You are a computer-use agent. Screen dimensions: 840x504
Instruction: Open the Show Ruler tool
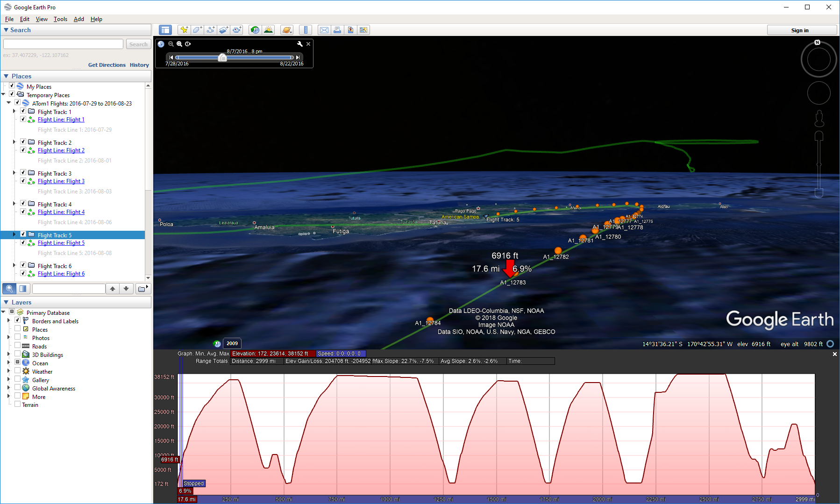tap(306, 30)
